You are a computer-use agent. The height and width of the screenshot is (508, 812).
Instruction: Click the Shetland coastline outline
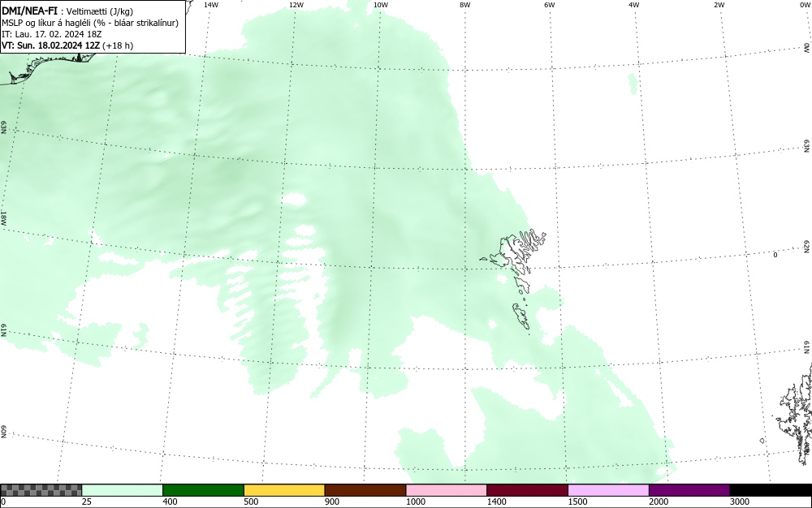795,414
